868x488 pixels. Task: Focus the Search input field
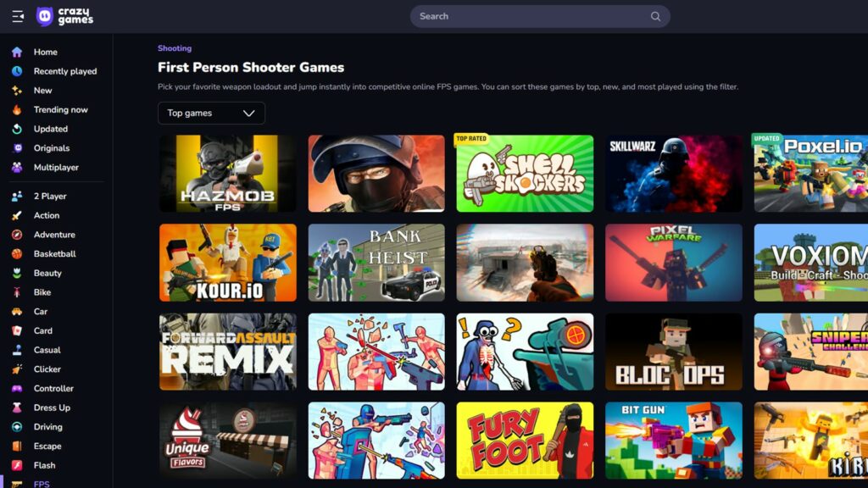pyautogui.click(x=540, y=17)
